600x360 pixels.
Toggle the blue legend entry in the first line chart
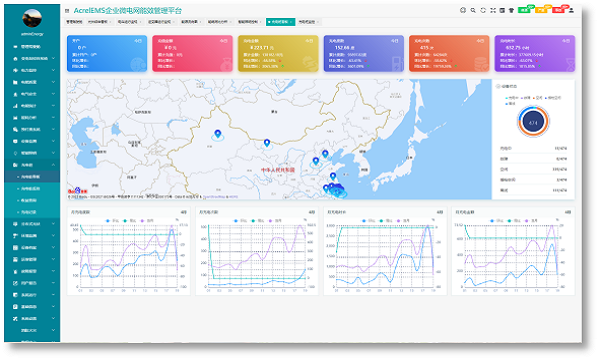click(x=113, y=221)
